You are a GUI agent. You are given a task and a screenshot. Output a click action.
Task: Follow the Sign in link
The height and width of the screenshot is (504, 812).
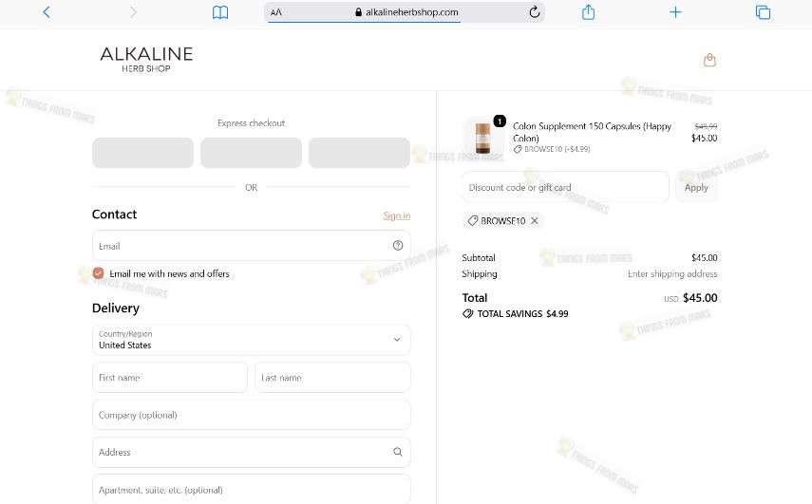tap(397, 215)
